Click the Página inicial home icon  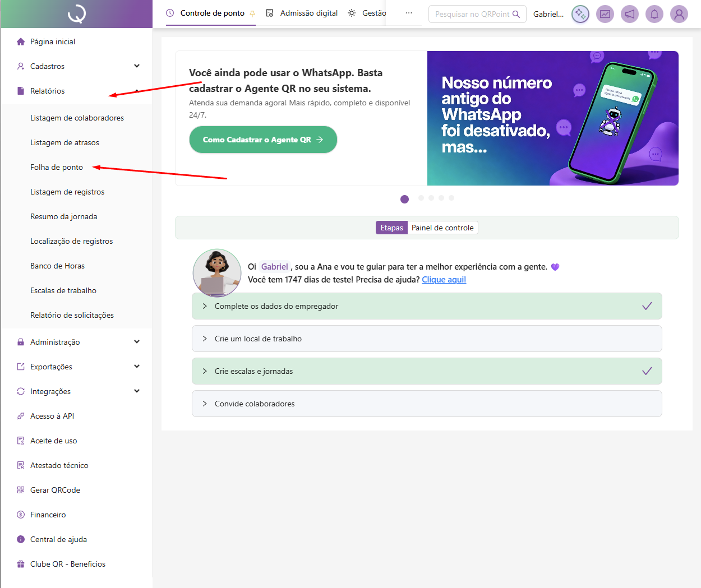[x=21, y=41]
